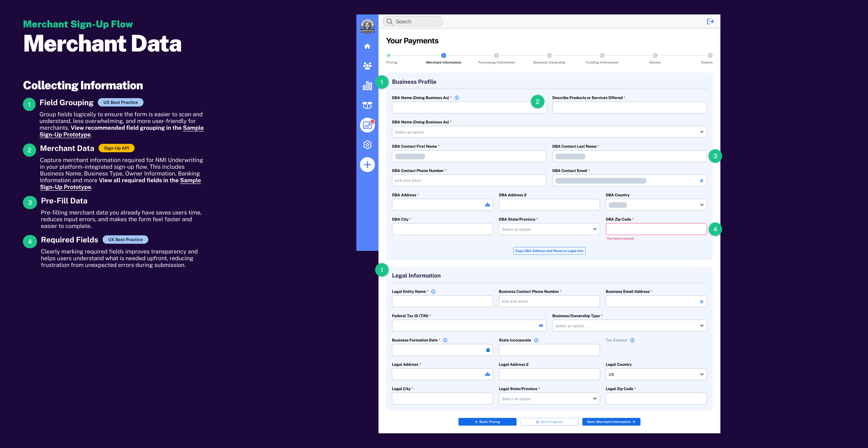Open the bar chart analytics icon
The width and height of the screenshot is (868, 448).
[x=367, y=86]
